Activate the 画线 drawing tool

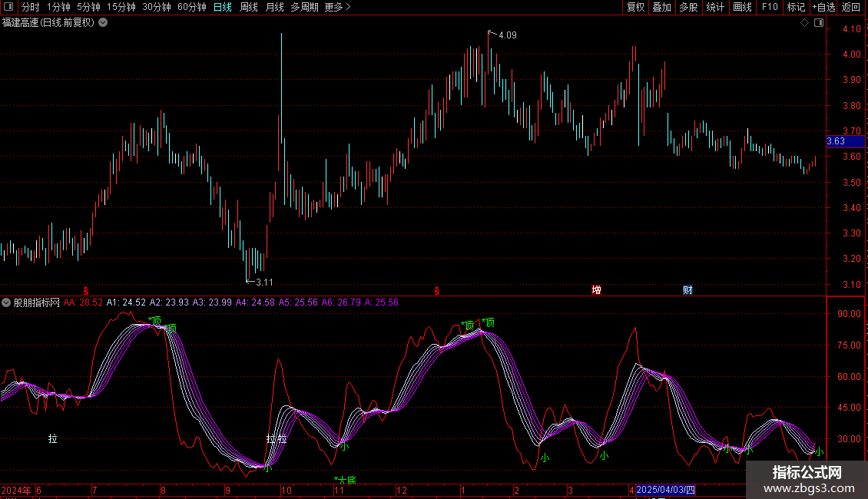pos(742,7)
